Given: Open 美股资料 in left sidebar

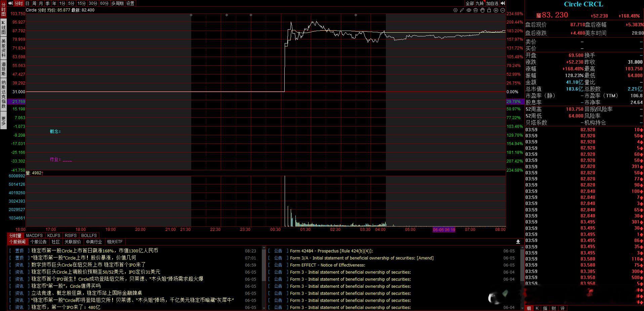Looking at the screenshot, I should 3,48.
